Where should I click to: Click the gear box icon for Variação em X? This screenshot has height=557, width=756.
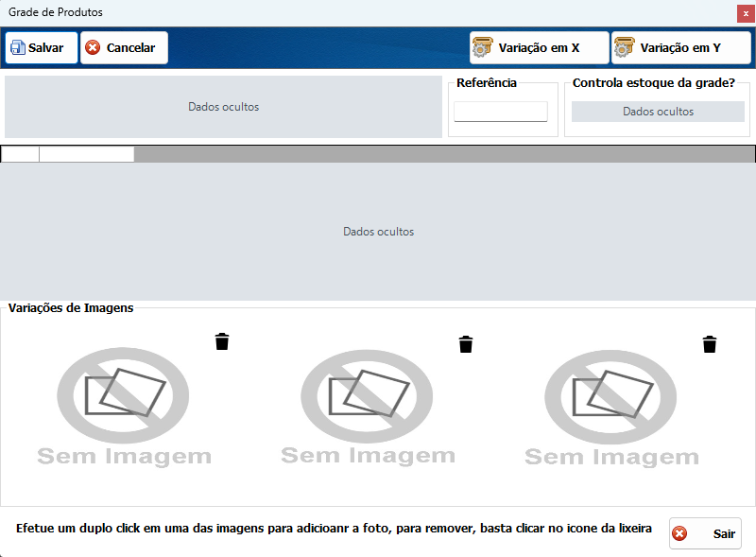(482, 47)
